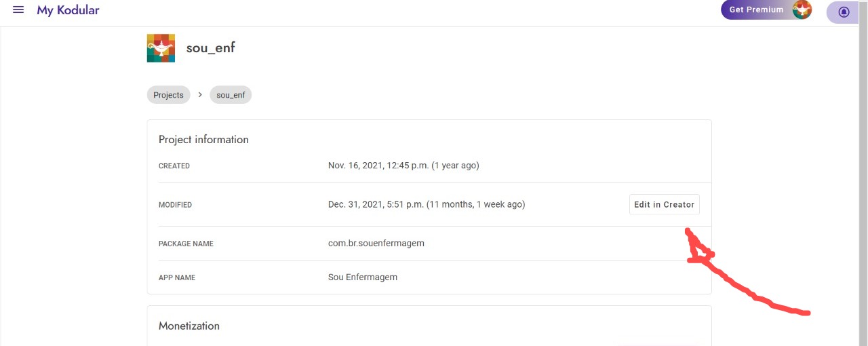Click the app name Sou Enfermagem

[362, 277]
